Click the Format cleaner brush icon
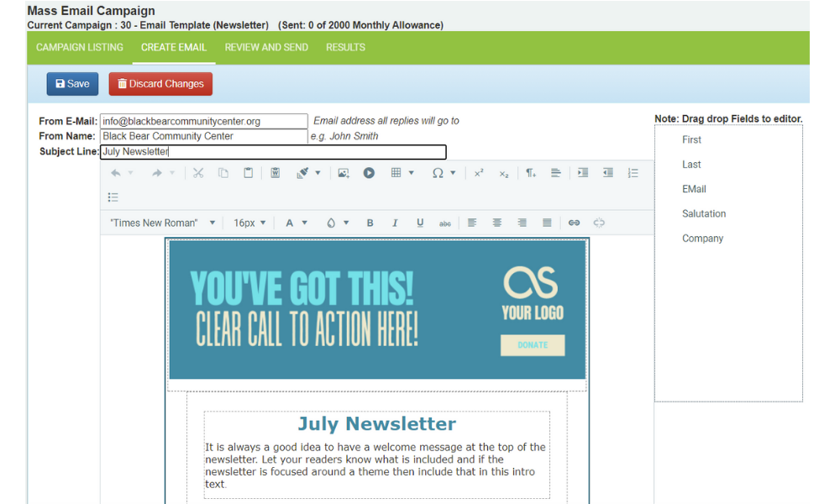The image size is (840, 504). (x=302, y=173)
